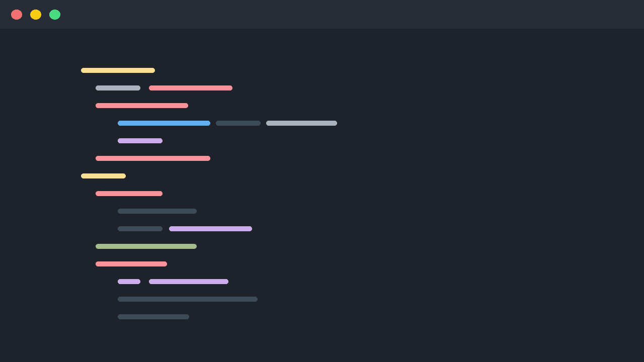Screen dimensions: 644x362
Task: Click the short light gray token on second line
Action: click(x=118, y=88)
